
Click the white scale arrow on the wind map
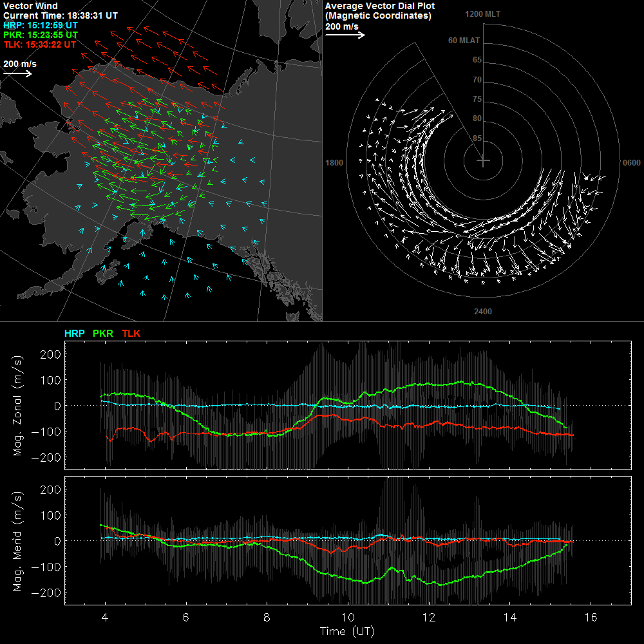pos(17,74)
